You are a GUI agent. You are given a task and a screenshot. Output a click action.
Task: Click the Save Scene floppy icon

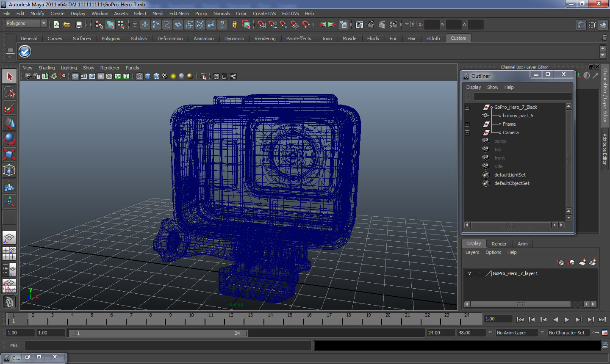pyautogui.click(x=78, y=25)
